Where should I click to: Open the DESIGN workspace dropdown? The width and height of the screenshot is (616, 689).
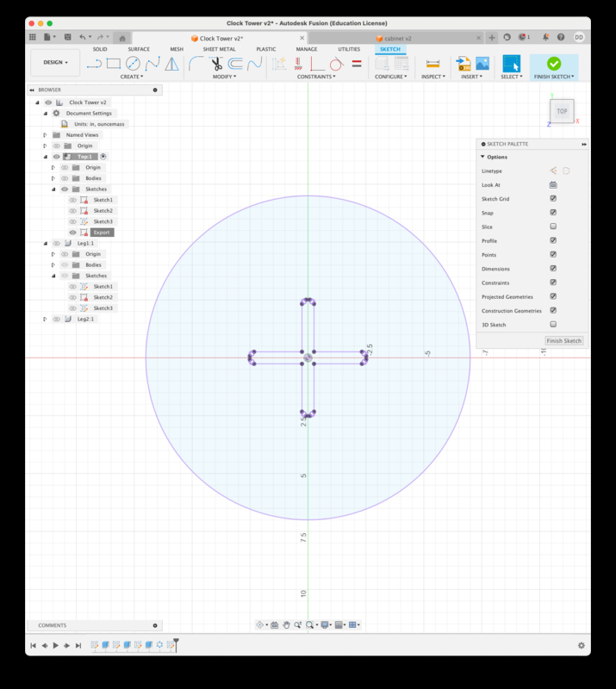(55, 62)
